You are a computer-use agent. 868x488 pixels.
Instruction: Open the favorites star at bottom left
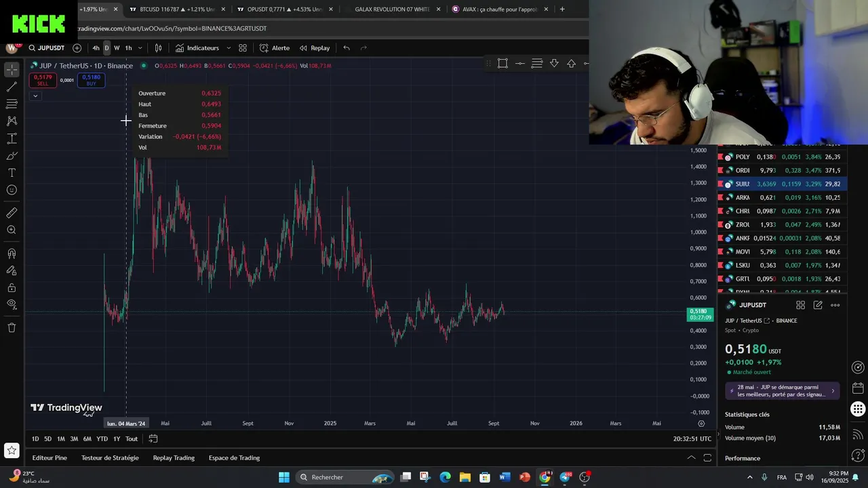tap(12, 450)
